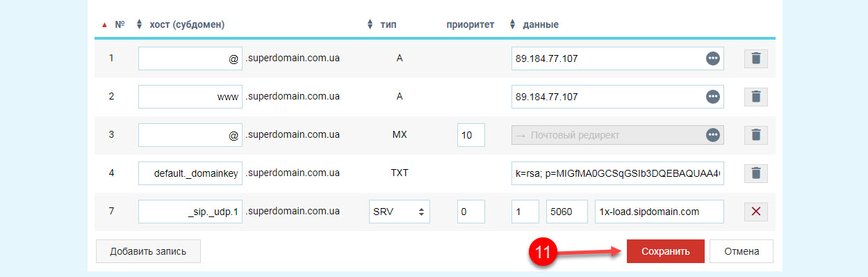Click Отмена button

coord(742,251)
